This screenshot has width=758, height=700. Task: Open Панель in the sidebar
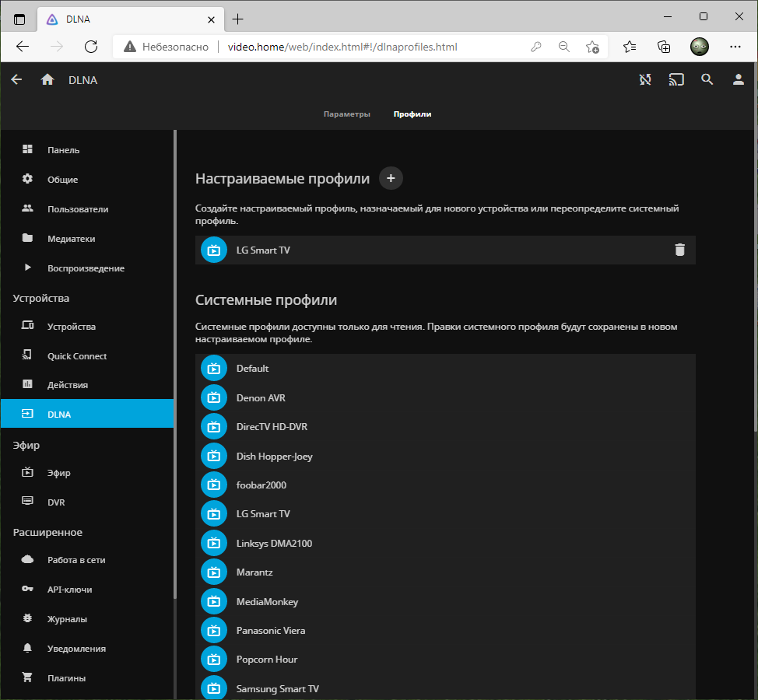[x=87, y=150]
